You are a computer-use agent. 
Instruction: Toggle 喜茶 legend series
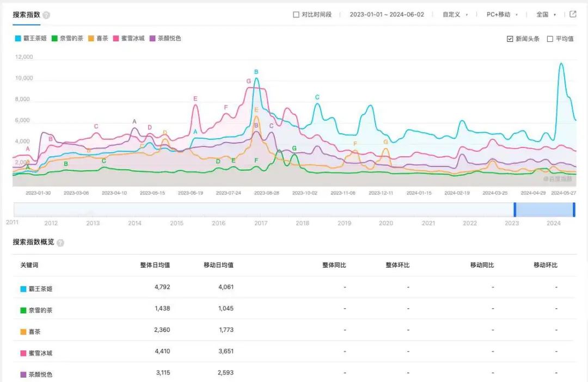pyautogui.click(x=98, y=38)
